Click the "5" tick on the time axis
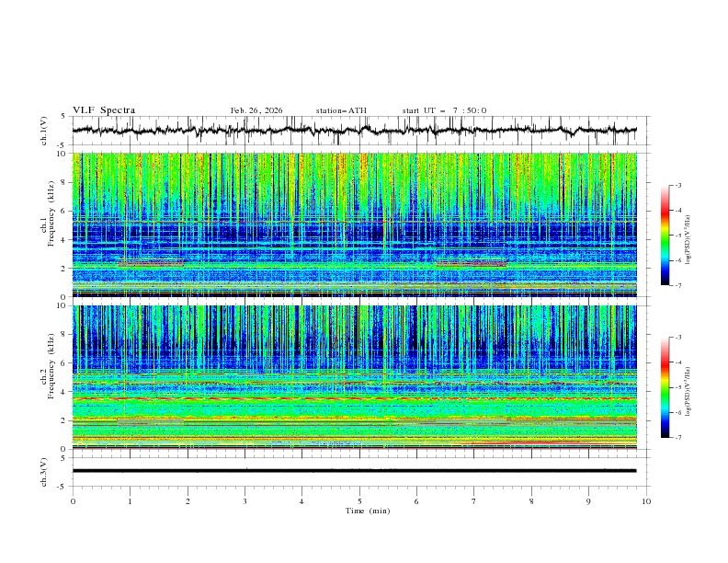This screenshot has height=563, width=728. [x=359, y=501]
